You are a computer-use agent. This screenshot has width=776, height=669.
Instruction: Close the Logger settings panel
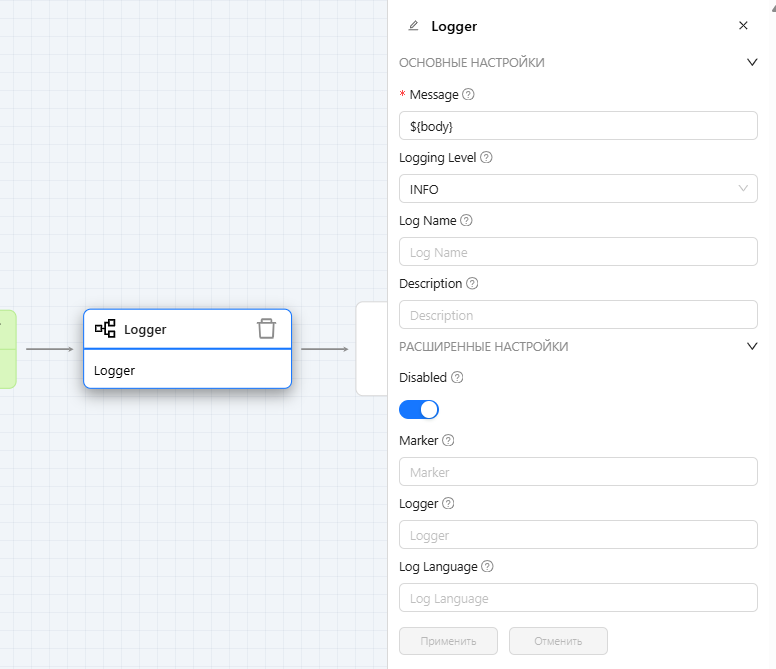click(743, 26)
